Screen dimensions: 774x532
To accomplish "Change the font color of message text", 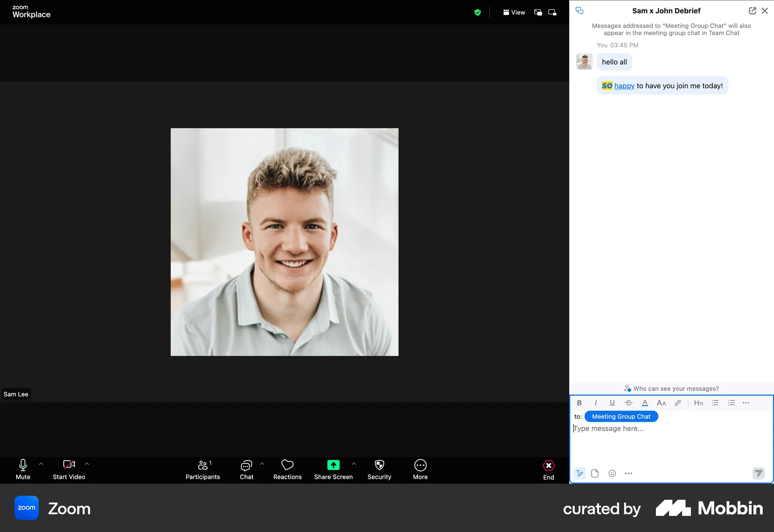I will tap(645, 403).
